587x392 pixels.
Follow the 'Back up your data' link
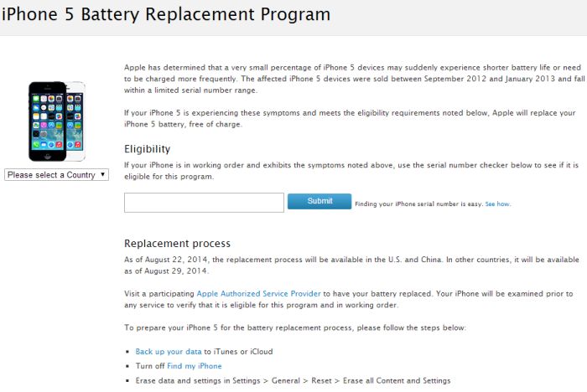pos(169,352)
